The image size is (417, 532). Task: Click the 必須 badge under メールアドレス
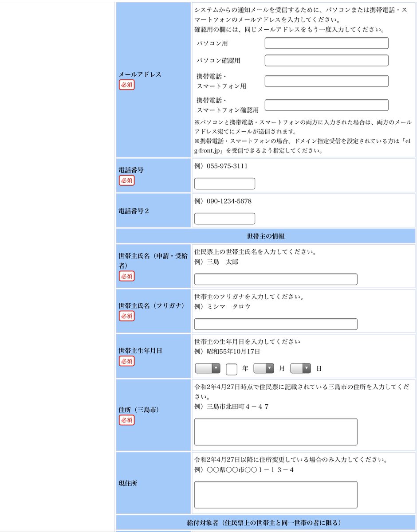click(x=126, y=84)
